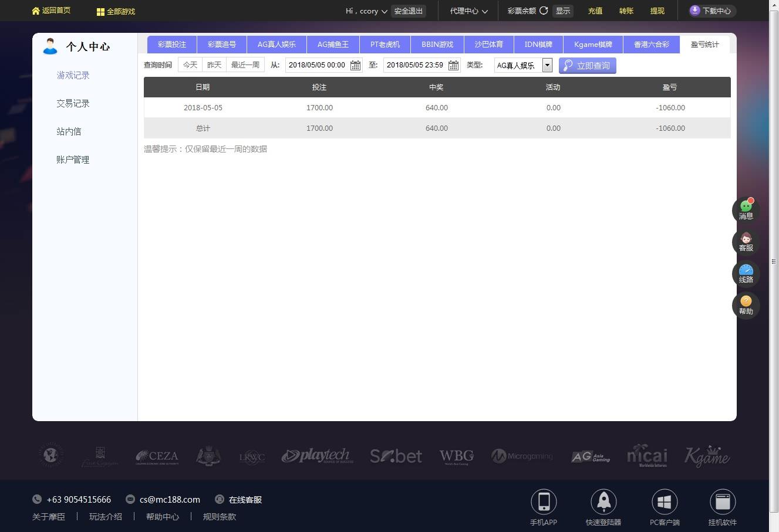Open the 代理中心 dropdown menu
Screen dimensions: 779x532
point(469,11)
